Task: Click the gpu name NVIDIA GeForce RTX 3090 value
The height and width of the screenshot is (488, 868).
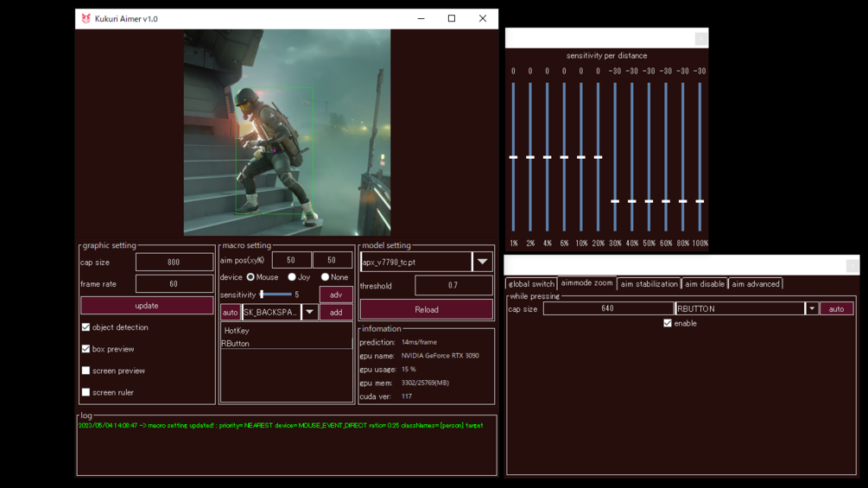Action: [440, 356]
